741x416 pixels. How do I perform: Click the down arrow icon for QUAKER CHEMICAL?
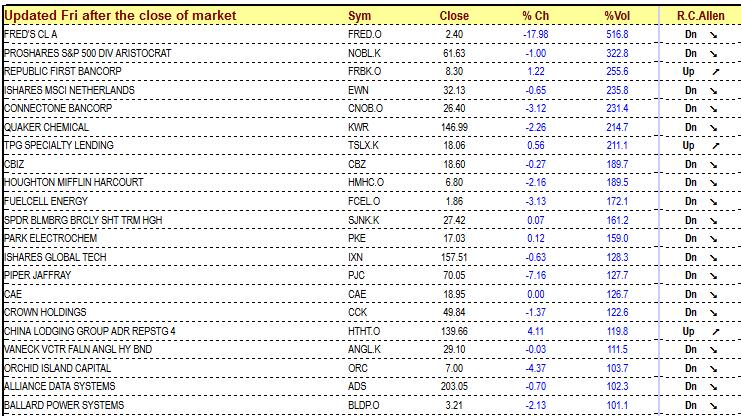tap(713, 128)
